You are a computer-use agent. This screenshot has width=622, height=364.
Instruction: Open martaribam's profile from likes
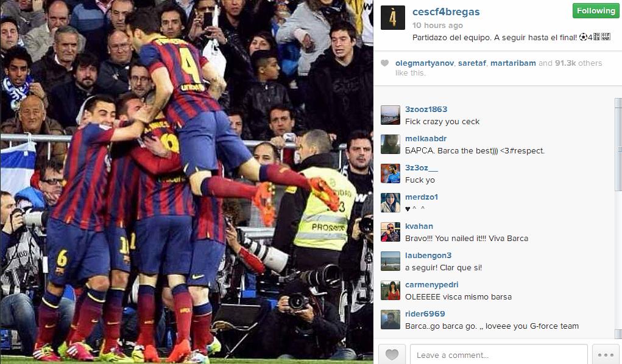point(513,63)
